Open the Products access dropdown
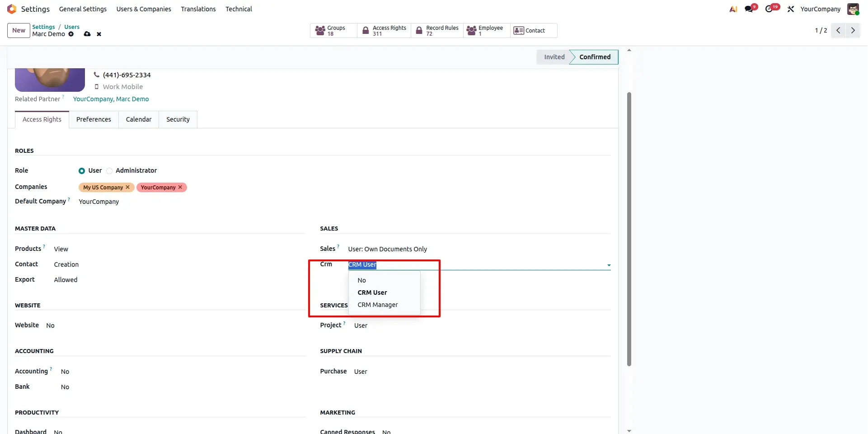868x434 pixels. [179, 249]
